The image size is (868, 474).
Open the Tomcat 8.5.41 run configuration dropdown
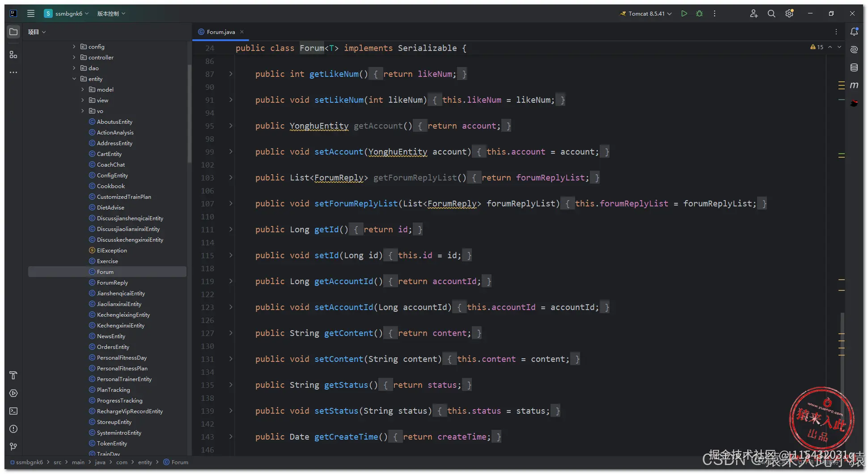click(x=646, y=13)
